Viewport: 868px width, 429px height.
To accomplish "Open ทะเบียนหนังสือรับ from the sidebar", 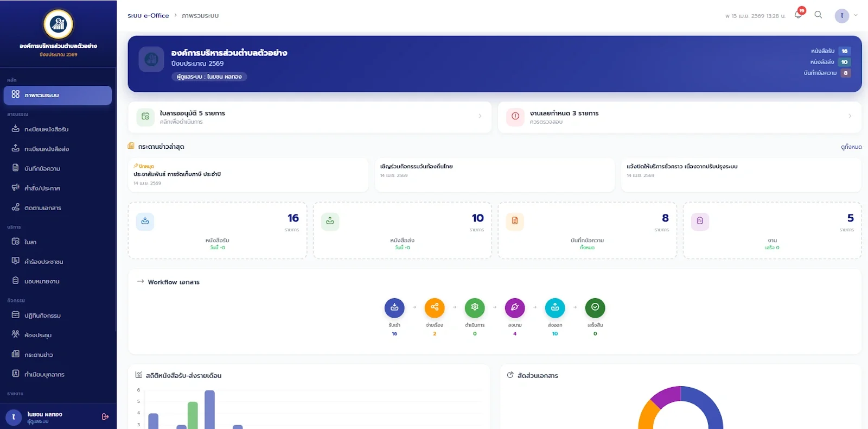I will pos(58,129).
